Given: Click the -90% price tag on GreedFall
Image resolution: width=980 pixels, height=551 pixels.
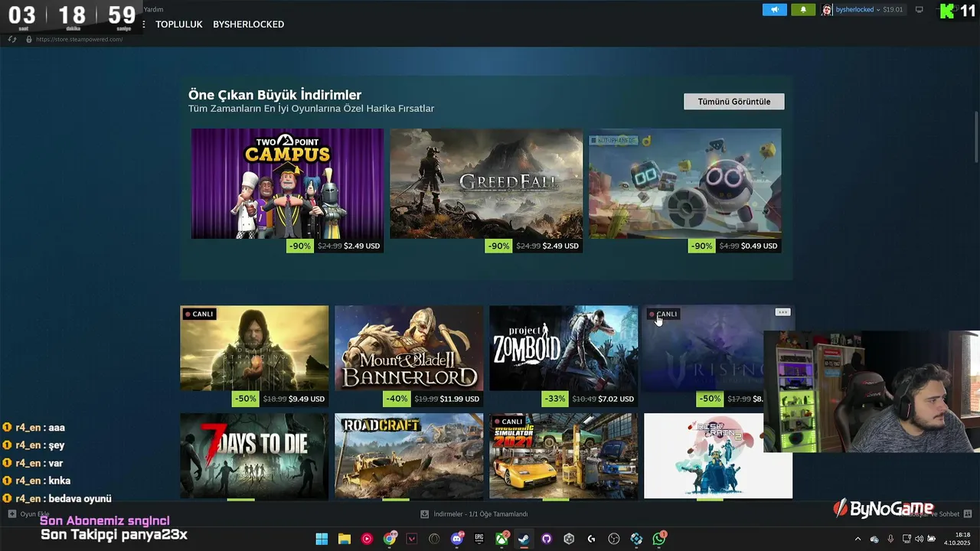Looking at the screenshot, I should [498, 246].
